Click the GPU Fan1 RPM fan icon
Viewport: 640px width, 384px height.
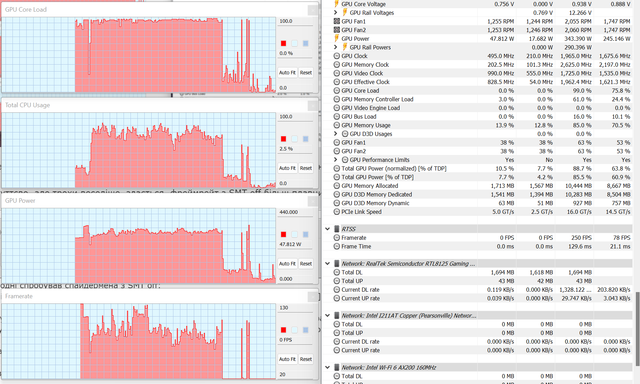(x=337, y=21)
